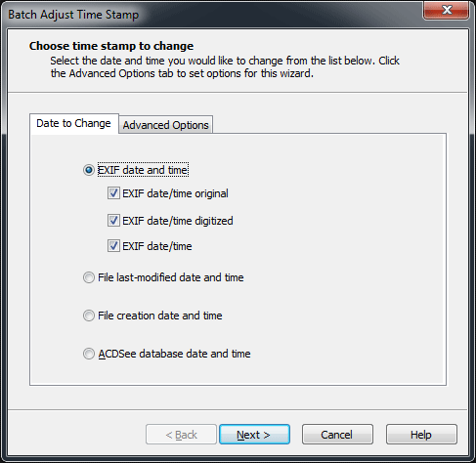Cancel the Batch Adjust Time Stamp wizard
The height and width of the screenshot is (463, 476).
pyautogui.click(x=337, y=435)
